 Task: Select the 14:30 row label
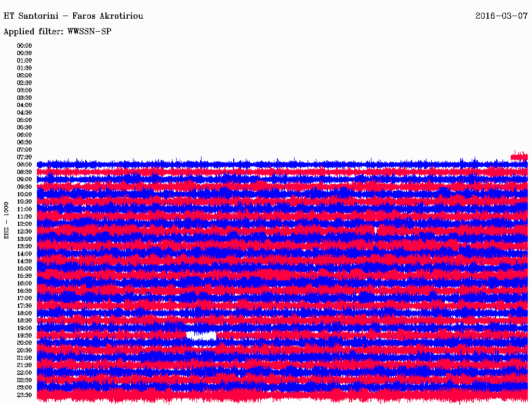(24, 261)
